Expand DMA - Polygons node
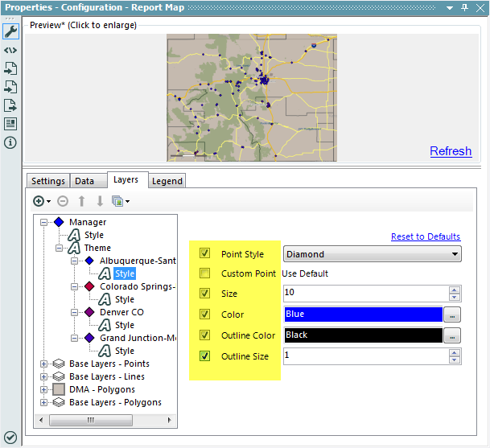 (x=43, y=389)
